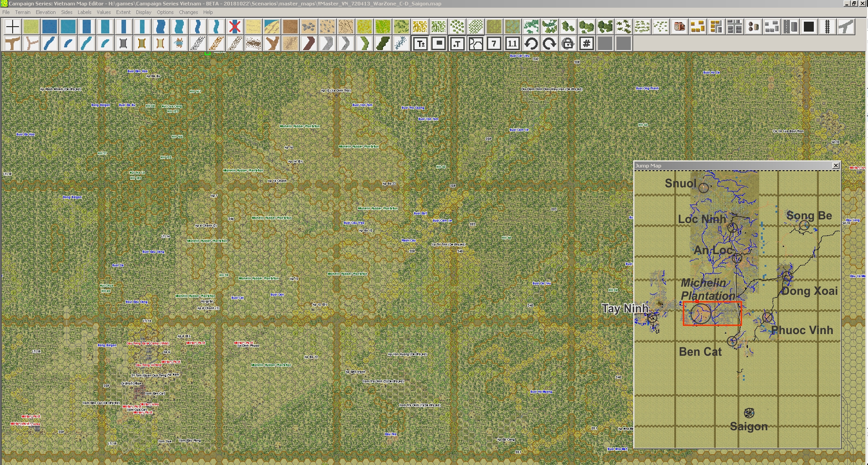
Task: Choose the gray forked runway icon
Action: click(846, 27)
